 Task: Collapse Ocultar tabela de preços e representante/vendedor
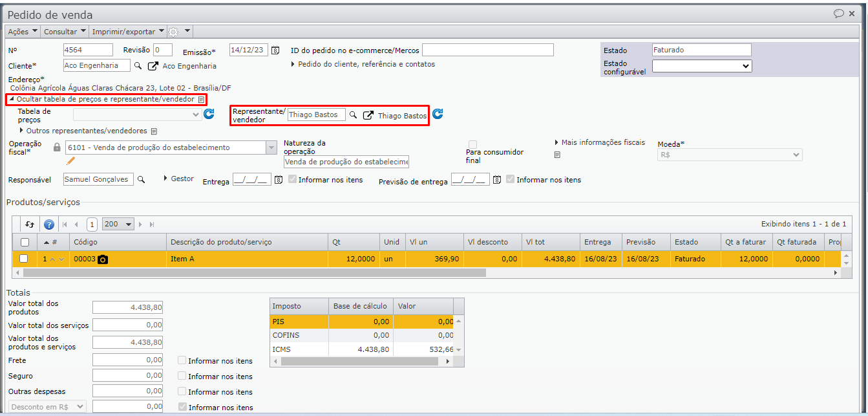[x=101, y=99]
